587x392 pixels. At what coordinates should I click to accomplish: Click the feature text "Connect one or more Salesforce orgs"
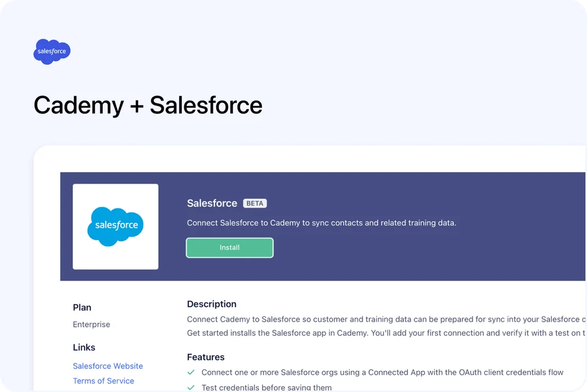click(382, 372)
